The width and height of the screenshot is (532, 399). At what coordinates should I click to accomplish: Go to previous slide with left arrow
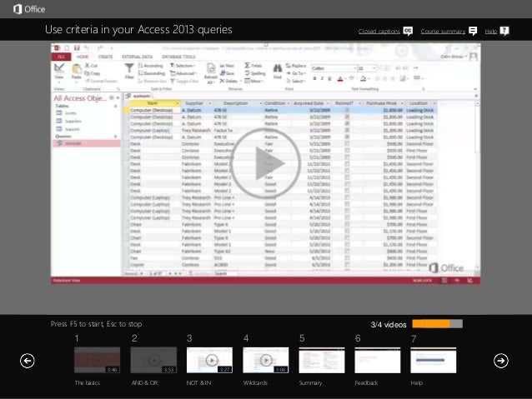click(x=27, y=360)
